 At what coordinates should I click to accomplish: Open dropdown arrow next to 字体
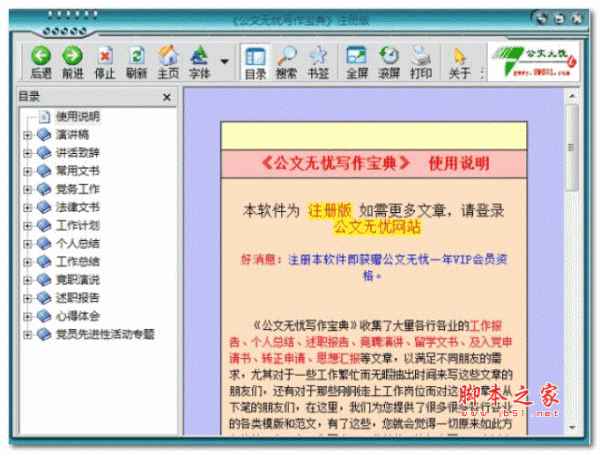[x=225, y=61]
